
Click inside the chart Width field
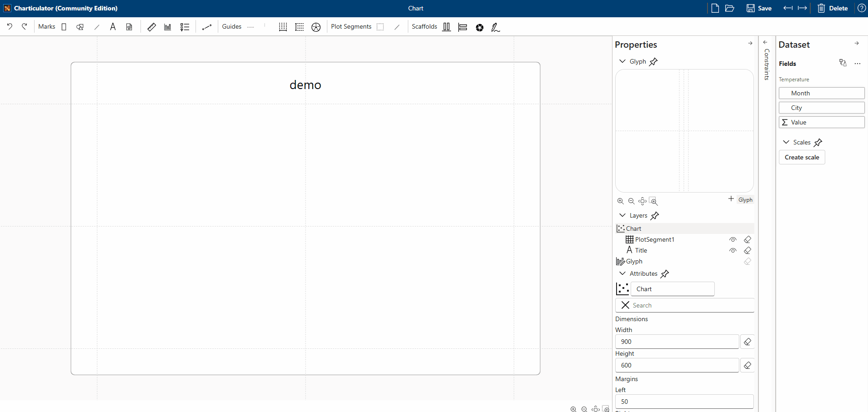point(676,342)
